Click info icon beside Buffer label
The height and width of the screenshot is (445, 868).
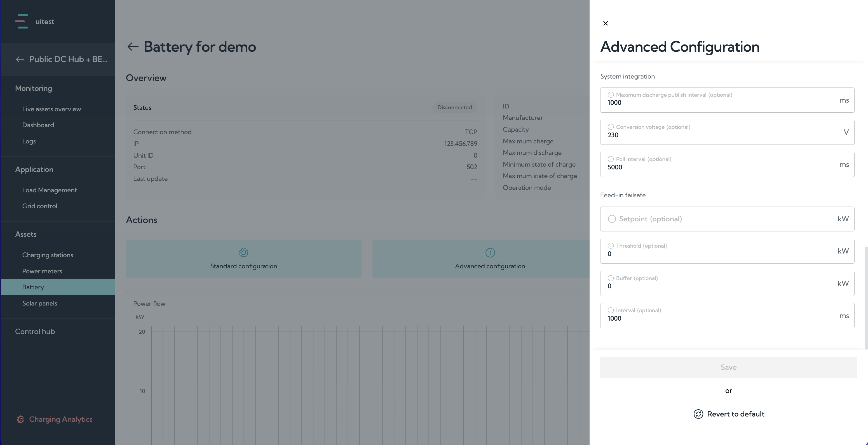tap(611, 278)
